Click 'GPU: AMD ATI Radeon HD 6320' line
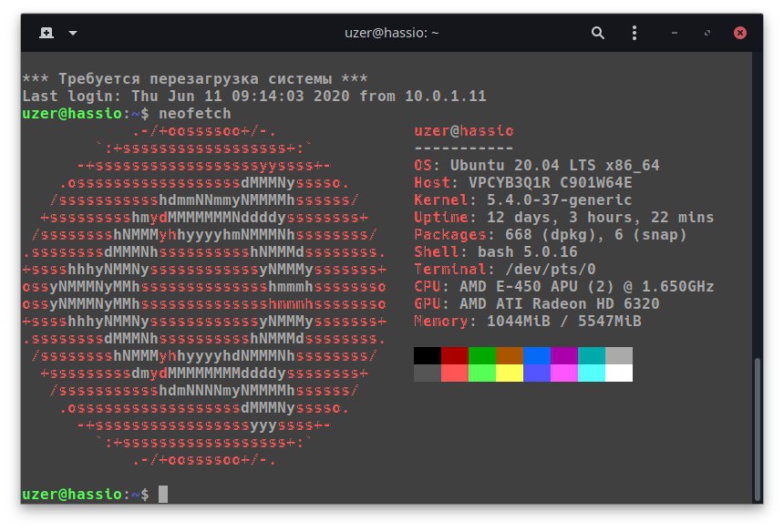Viewport: 784px width, 532px height. tap(537, 303)
